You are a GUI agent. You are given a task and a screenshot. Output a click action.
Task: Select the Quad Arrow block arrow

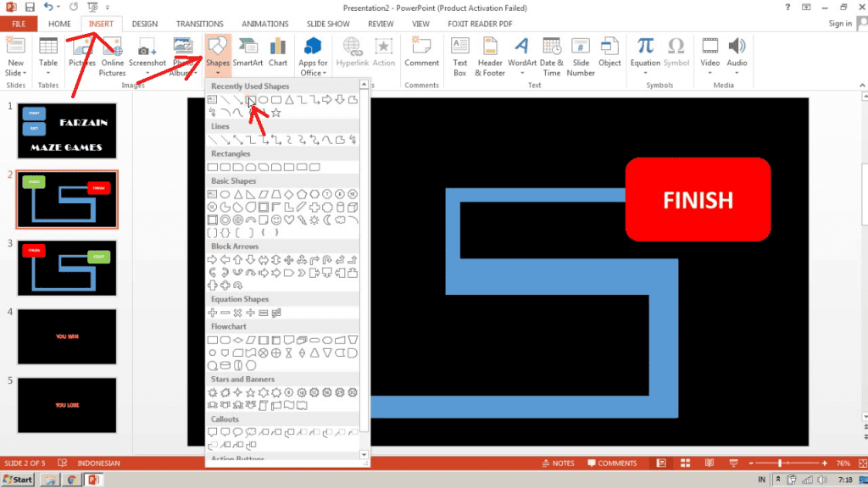[x=289, y=259]
